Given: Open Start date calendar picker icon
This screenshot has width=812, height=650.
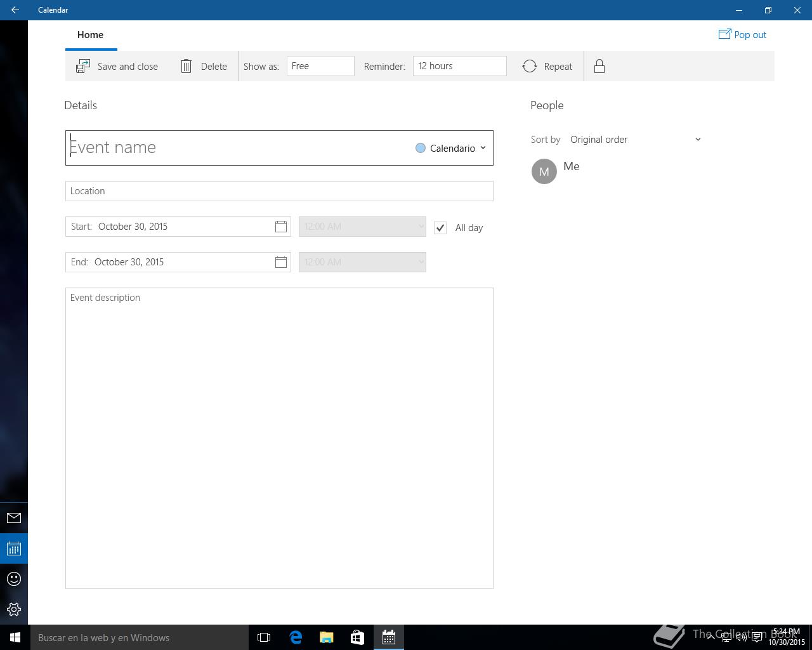Looking at the screenshot, I should 281,227.
